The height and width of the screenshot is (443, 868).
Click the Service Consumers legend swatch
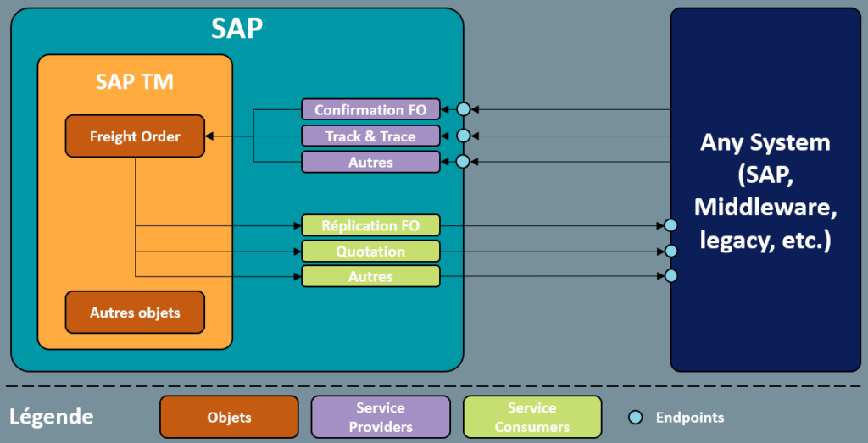point(532,417)
